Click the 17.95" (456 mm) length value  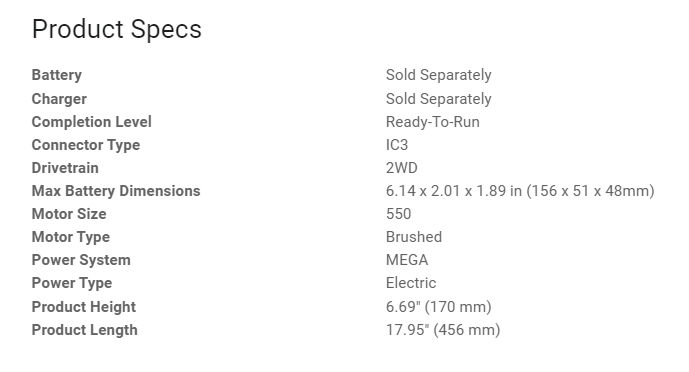[x=443, y=330]
